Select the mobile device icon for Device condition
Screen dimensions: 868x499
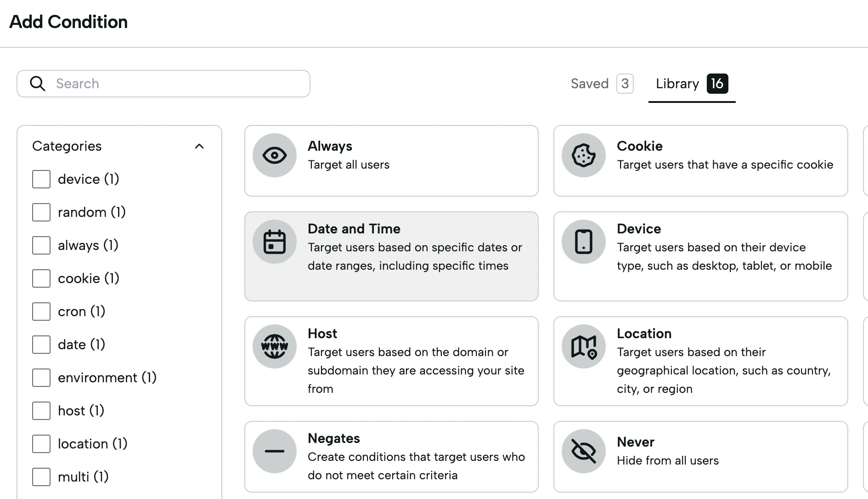coord(583,241)
